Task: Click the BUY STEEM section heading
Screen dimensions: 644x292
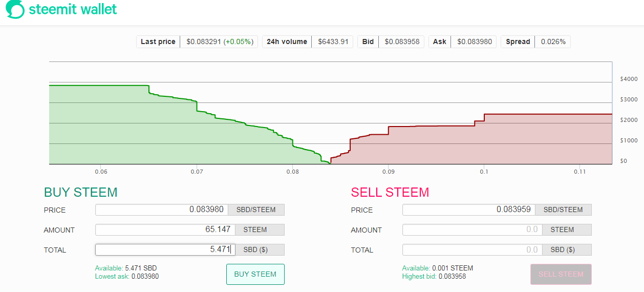Action: pyautogui.click(x=81, y=192)
